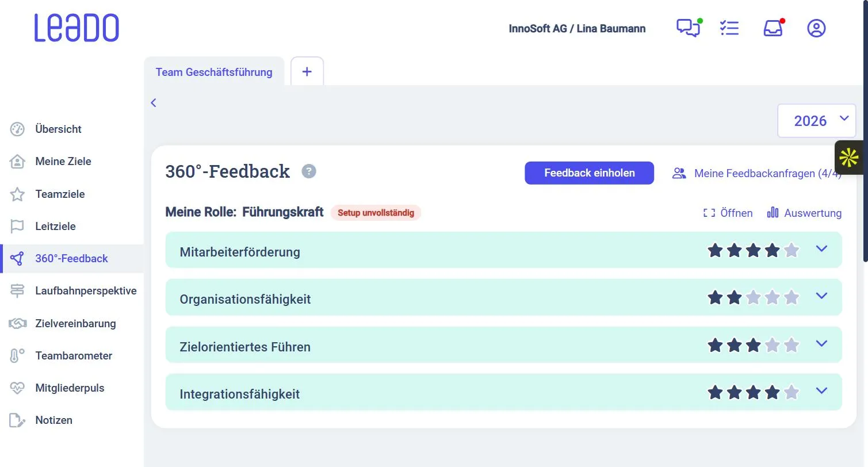
Task: Open the 2026 year dropdown
Action: (x=816, y=121)
